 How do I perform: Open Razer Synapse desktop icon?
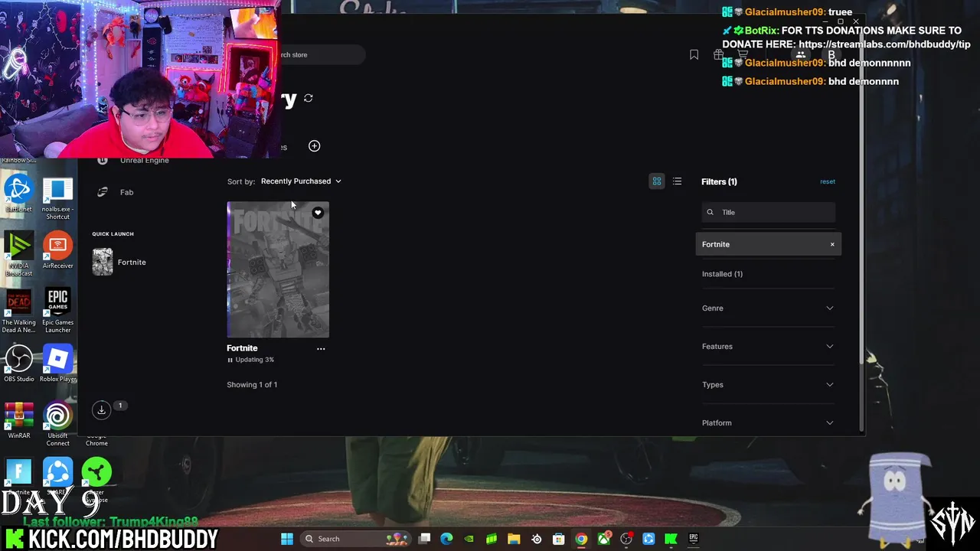pyautogui.click(x=96, y=480)
